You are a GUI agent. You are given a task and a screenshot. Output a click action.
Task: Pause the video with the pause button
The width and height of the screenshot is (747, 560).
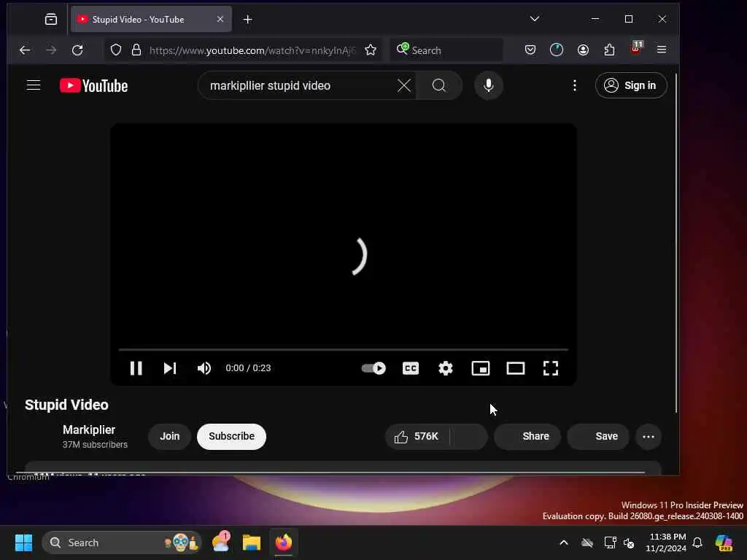point(136,368)
